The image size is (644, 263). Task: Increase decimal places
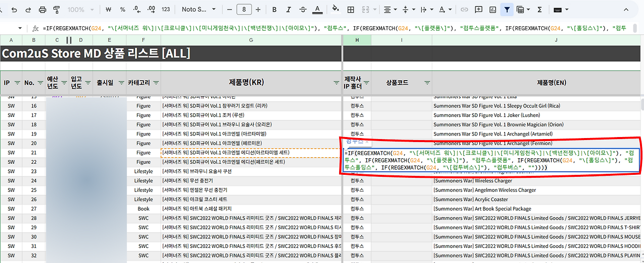pyautogui.click(x=151, y=10)
